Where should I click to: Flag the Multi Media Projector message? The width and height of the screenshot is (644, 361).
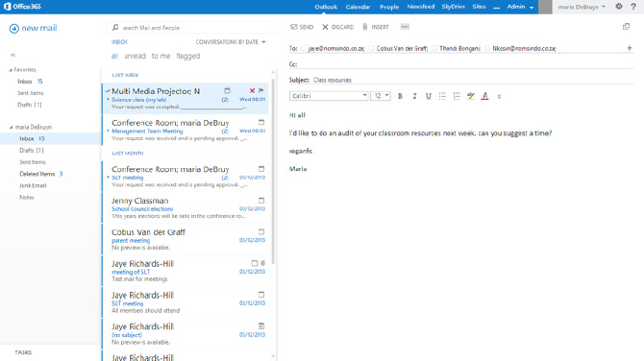[261, 90]
